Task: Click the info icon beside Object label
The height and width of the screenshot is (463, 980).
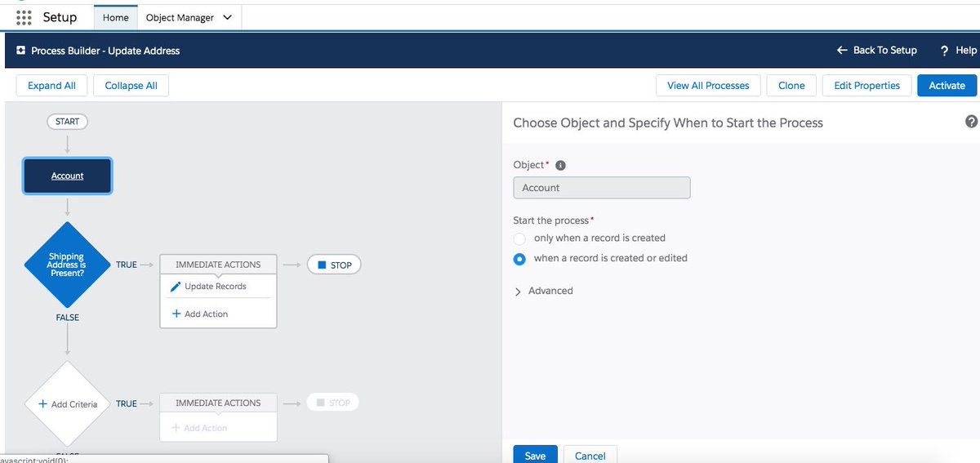Action: coord(560,165)
